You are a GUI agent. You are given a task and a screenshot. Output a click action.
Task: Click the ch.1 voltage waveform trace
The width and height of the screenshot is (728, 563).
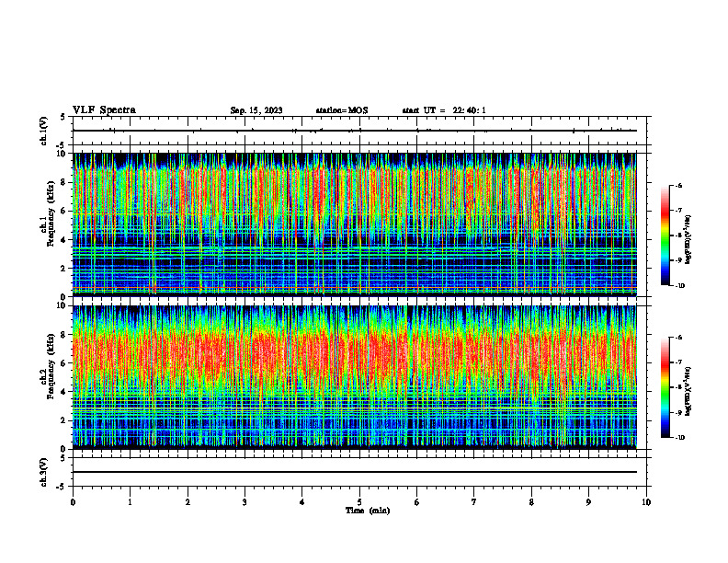click(354, 131)
